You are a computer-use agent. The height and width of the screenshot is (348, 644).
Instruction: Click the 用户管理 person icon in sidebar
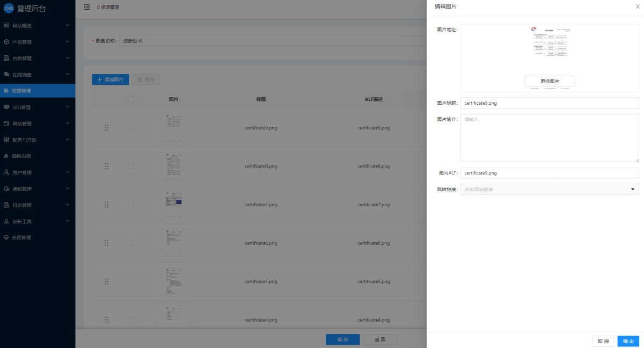click(x=6, y=173)
